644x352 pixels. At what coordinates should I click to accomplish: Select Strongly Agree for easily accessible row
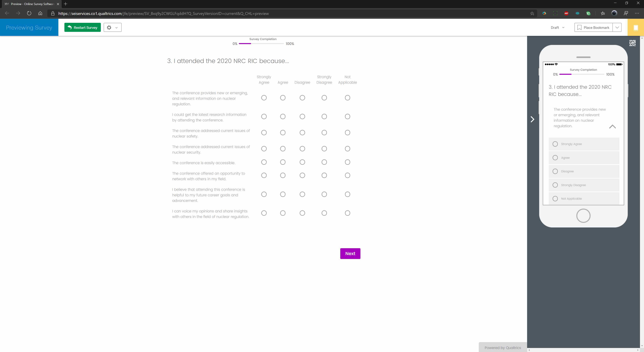pos(264,162)
